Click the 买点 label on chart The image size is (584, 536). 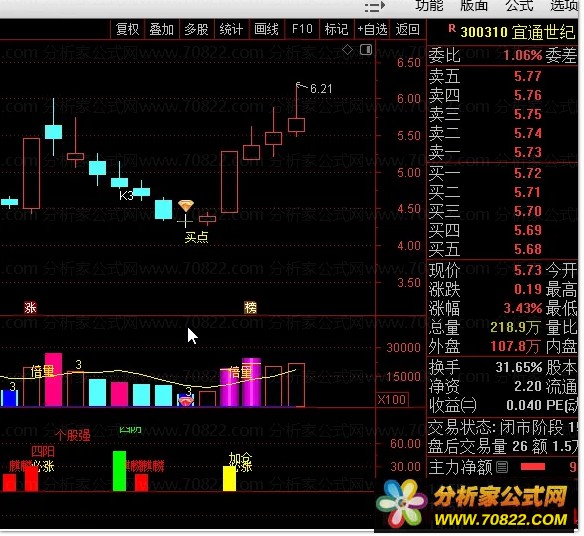pyautogui.click(x=197, y=237)
